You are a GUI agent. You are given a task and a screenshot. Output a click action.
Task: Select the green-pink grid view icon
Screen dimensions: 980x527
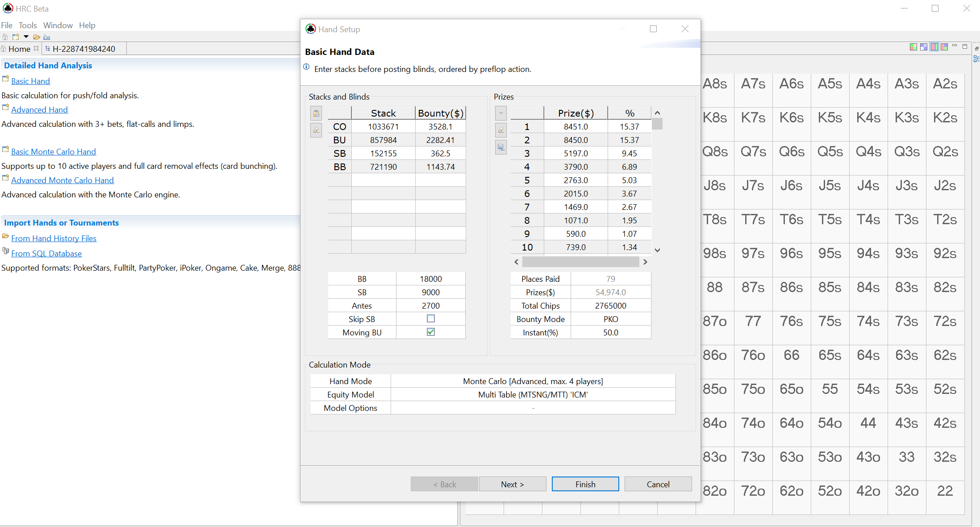[x=913, y=47]
